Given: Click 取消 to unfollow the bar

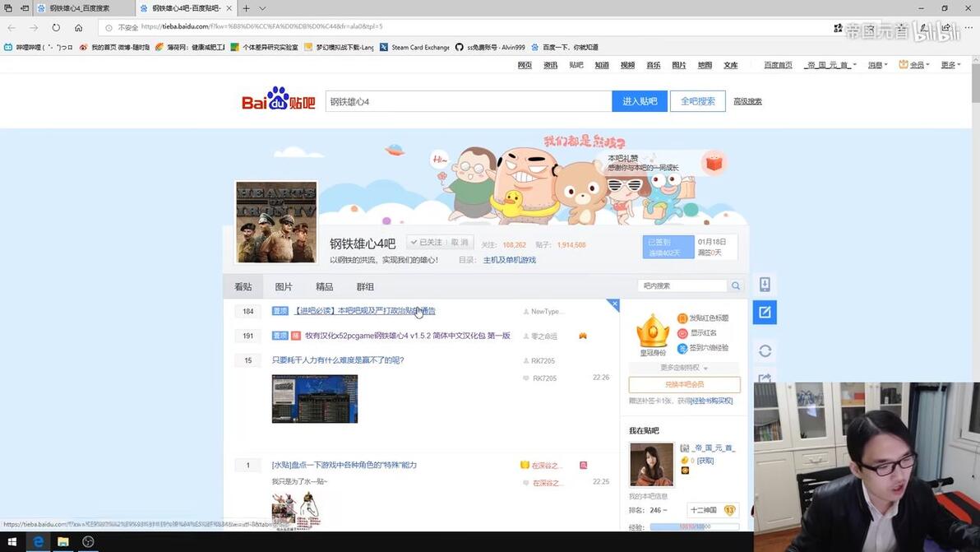Looking at the screenshot, I should point(460,242).
